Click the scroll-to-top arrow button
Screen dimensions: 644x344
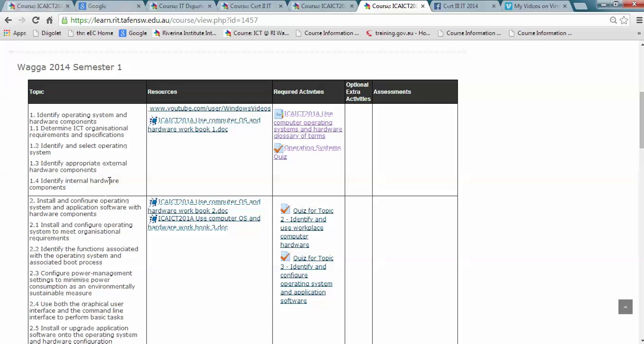[625, 307]
